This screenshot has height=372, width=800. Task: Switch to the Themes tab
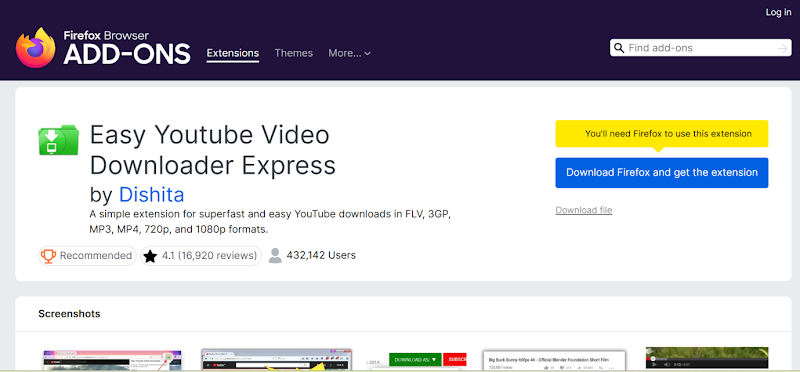(x=293, y=53)
